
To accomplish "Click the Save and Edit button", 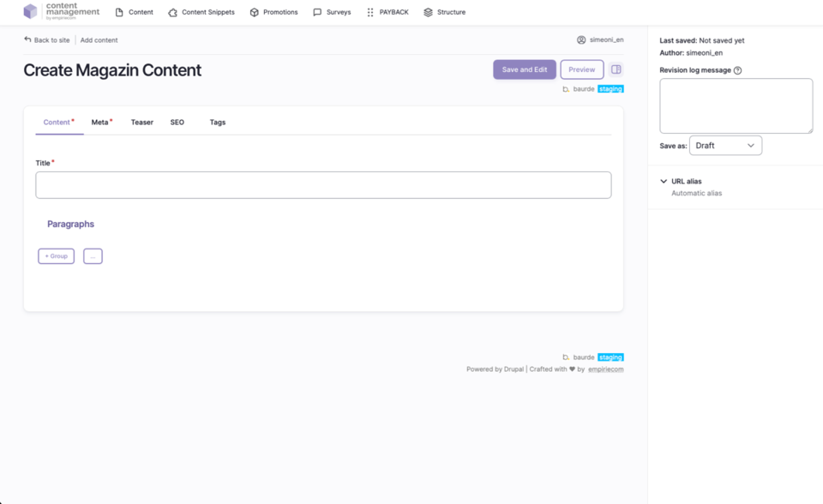I will click(524, 69).
